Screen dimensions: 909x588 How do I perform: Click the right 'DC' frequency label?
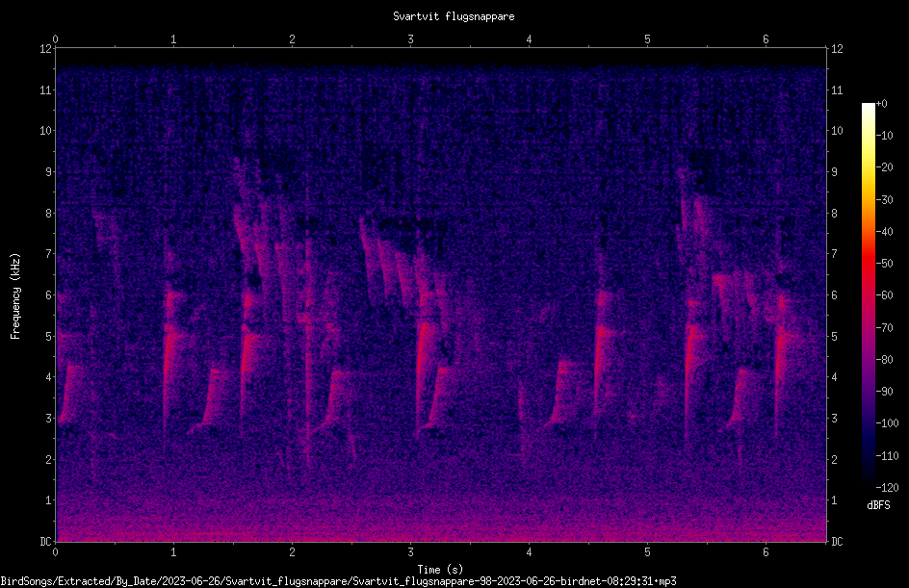tap(837, 542)
